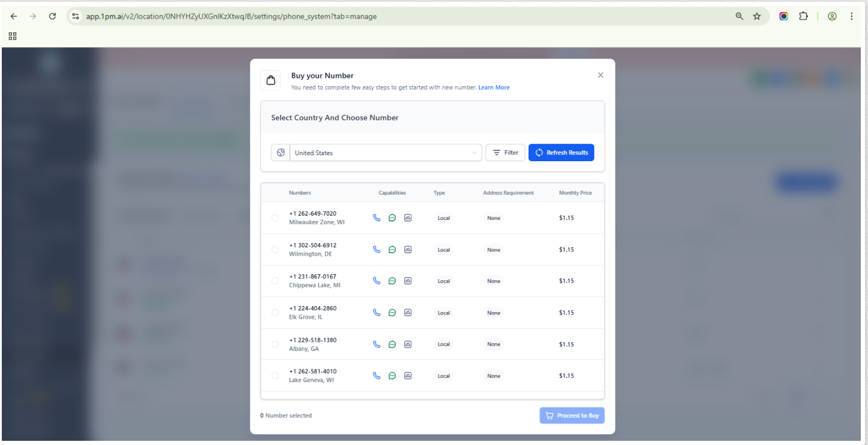The image size is (868, 445).
Task: Click the '0 Number selected' text
Action: [x=286, y=416]
